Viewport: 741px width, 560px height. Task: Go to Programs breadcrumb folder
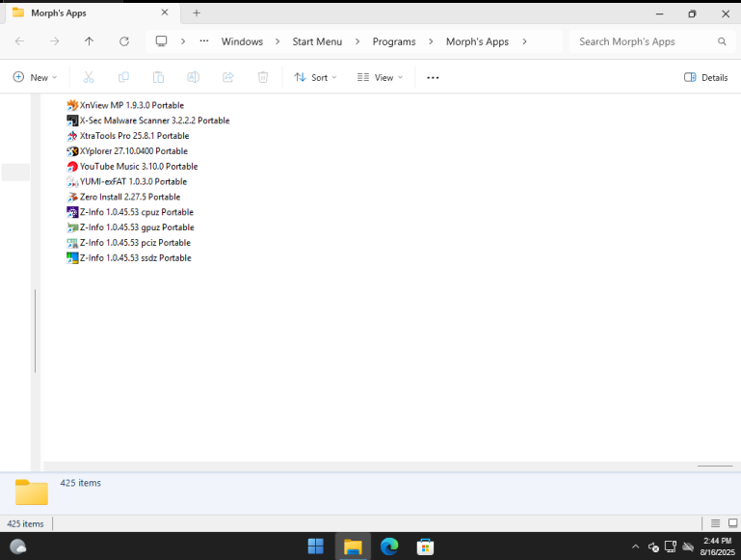click(x=394, y=41)
